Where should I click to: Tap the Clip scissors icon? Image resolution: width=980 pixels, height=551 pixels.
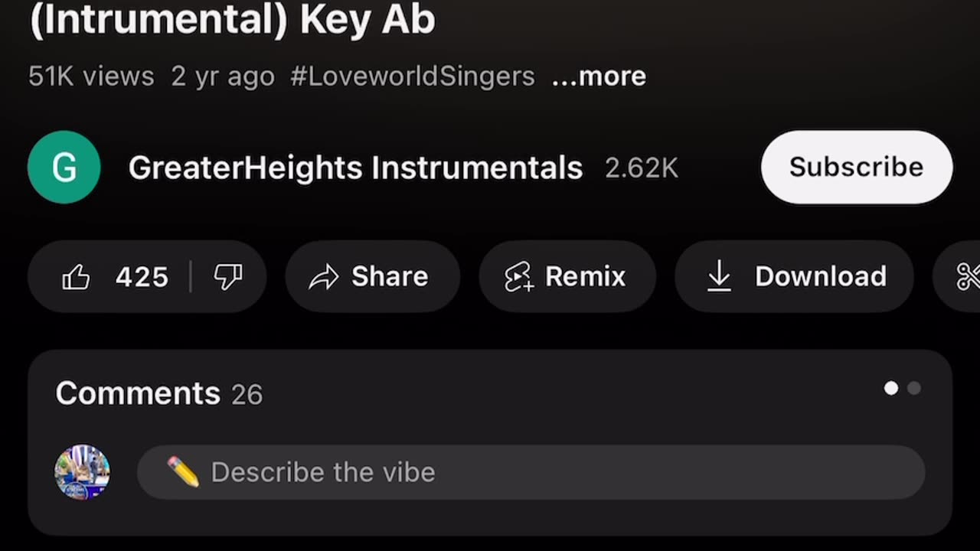tap(968, 277)
